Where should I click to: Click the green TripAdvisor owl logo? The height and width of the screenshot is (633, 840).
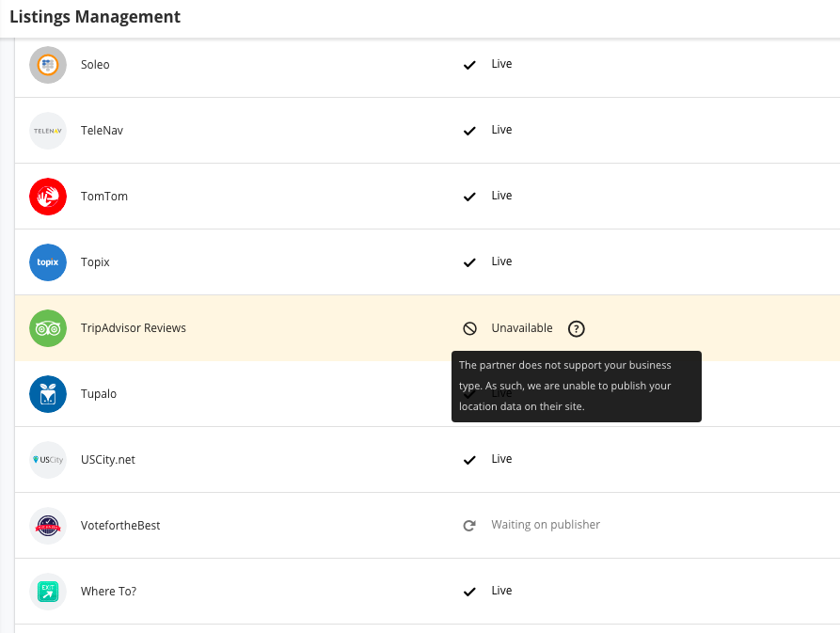point(48,328)
